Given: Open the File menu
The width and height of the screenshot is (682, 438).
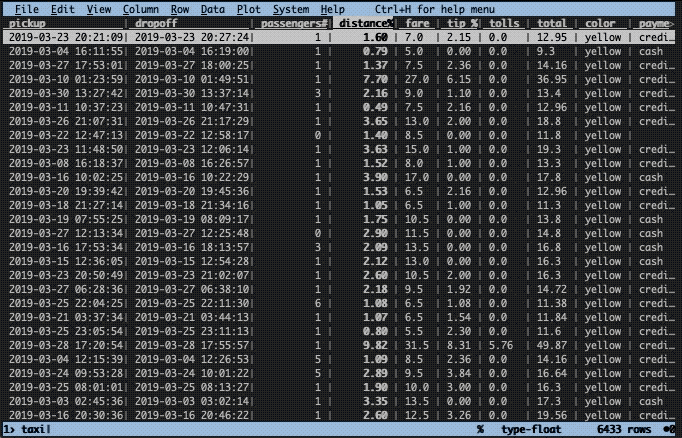Looking at the screenshot, I should (27, 9).
